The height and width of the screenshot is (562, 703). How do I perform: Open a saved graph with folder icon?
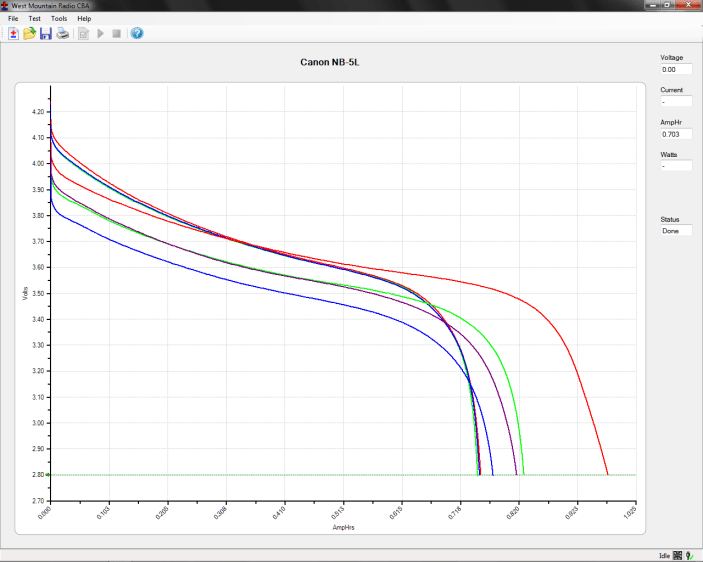(x=29, y=33)
